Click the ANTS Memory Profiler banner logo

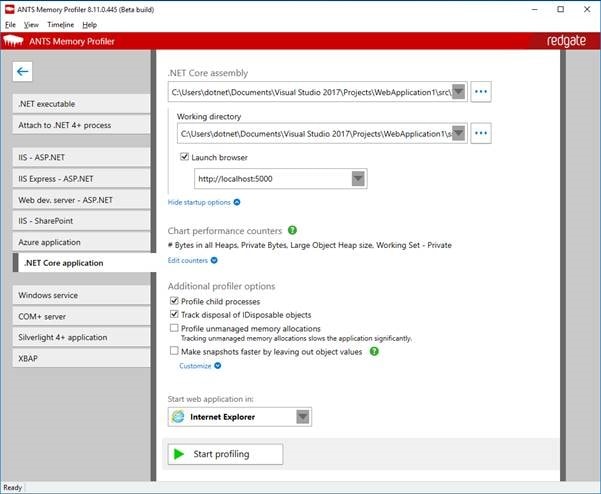13,41
